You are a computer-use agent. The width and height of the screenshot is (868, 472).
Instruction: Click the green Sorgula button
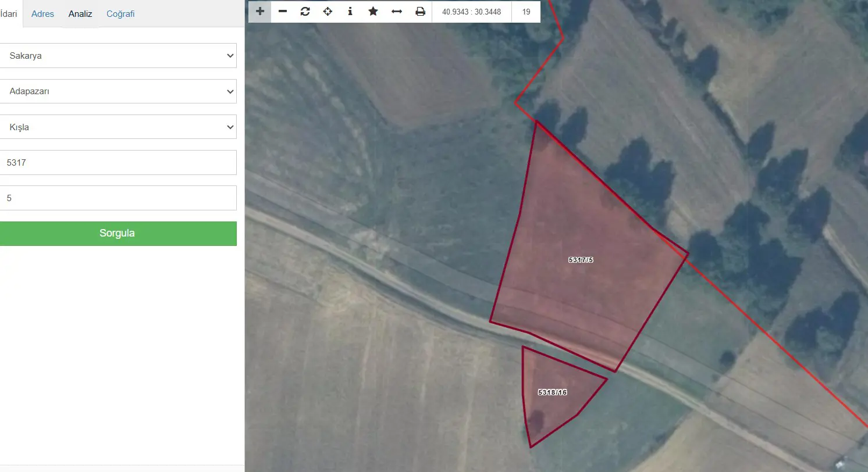(x=118, y=233)
